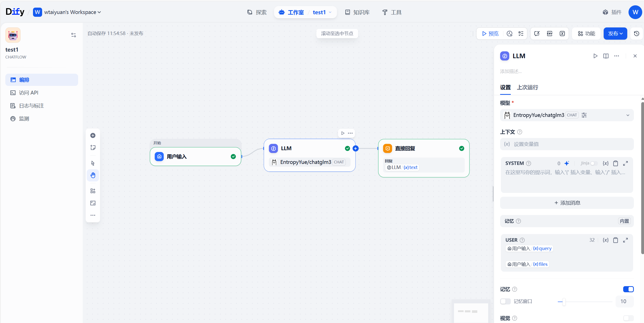Click the add node plus icon

[x=93, y=135]
